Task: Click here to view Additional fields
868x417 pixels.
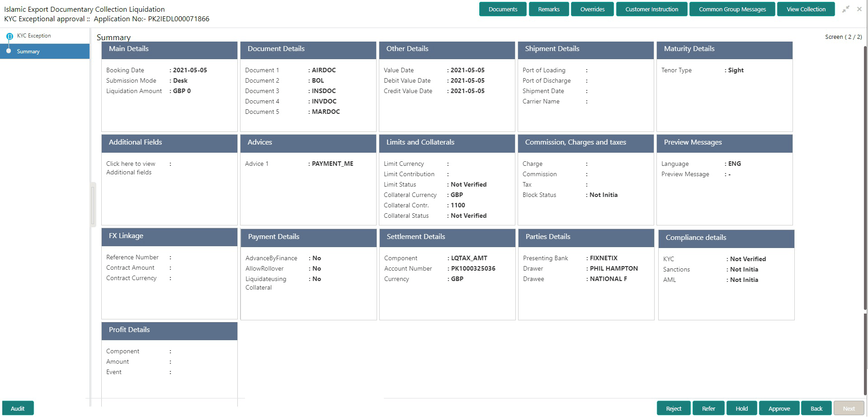Action: [x=131, y=168]
